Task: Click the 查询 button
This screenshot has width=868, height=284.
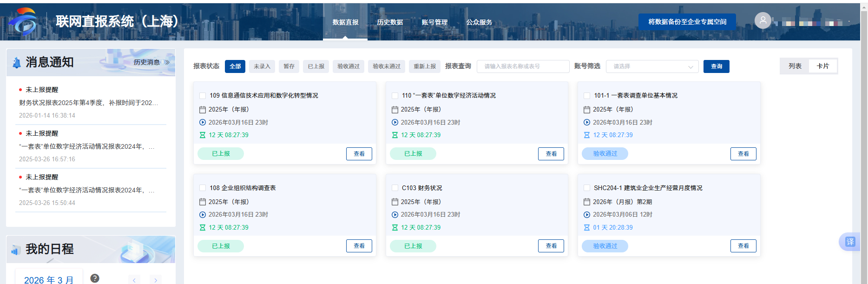Action: point(717,66)
